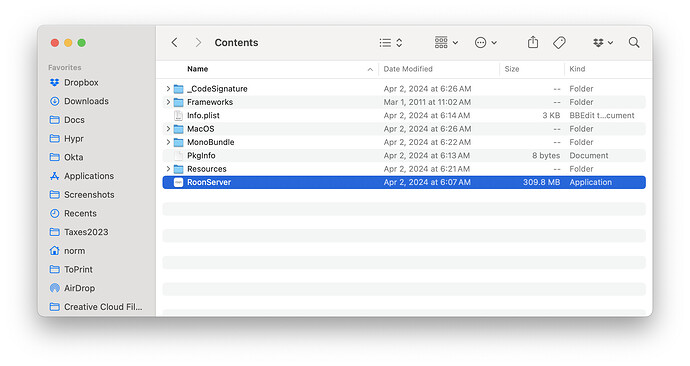Screen dimensions: 690x366
Task: Open Creative Cloud Files in sidebar
Action: click(96, 307)
